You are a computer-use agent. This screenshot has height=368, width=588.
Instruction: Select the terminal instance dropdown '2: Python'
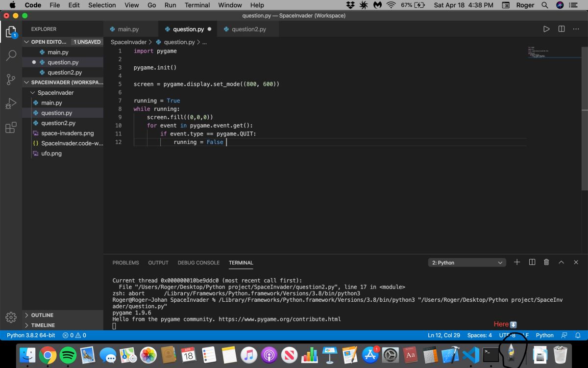(467, 263)
